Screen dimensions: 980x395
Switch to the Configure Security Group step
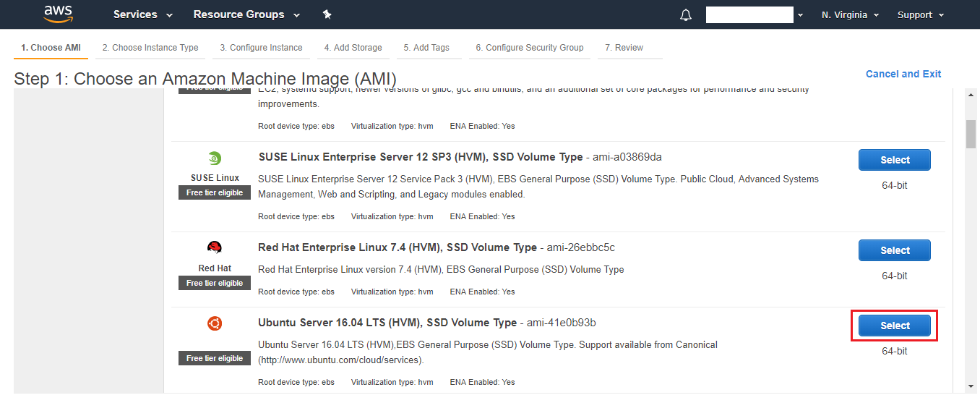click(x=529, y=48)
